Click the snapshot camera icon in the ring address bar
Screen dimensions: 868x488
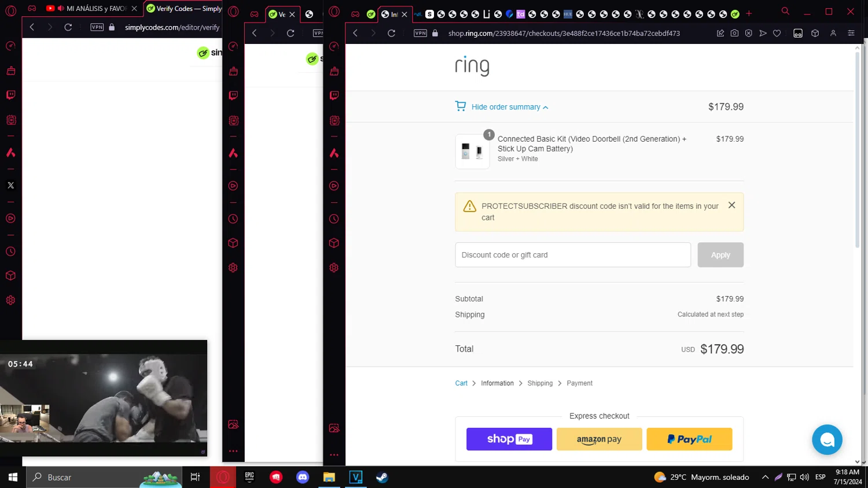(734, 33)
